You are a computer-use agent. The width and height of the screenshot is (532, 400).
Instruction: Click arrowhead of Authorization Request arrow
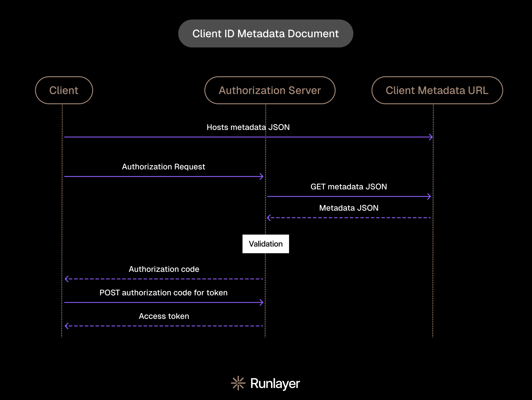[262, 176]
